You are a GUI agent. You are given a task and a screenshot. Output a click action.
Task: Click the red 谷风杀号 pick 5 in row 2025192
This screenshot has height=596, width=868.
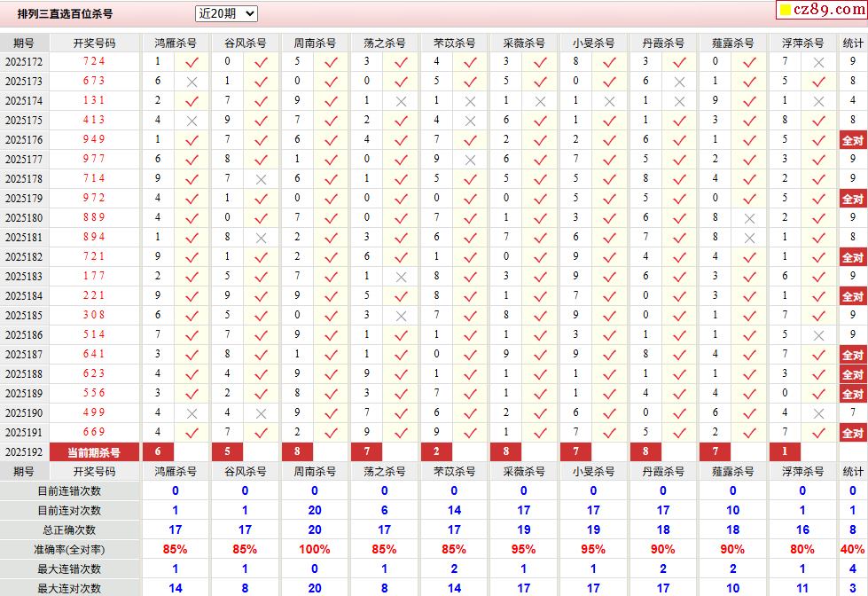click(228, 452)
